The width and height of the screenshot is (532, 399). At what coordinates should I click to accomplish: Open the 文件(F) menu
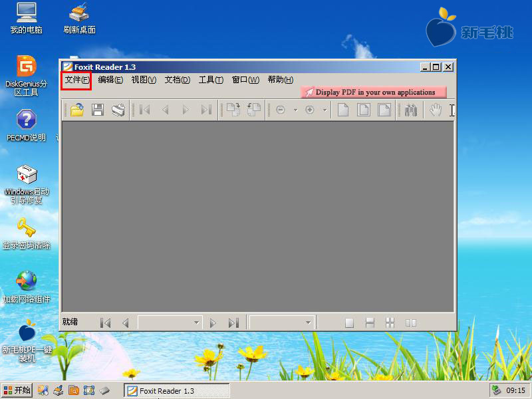pos(76,80)
